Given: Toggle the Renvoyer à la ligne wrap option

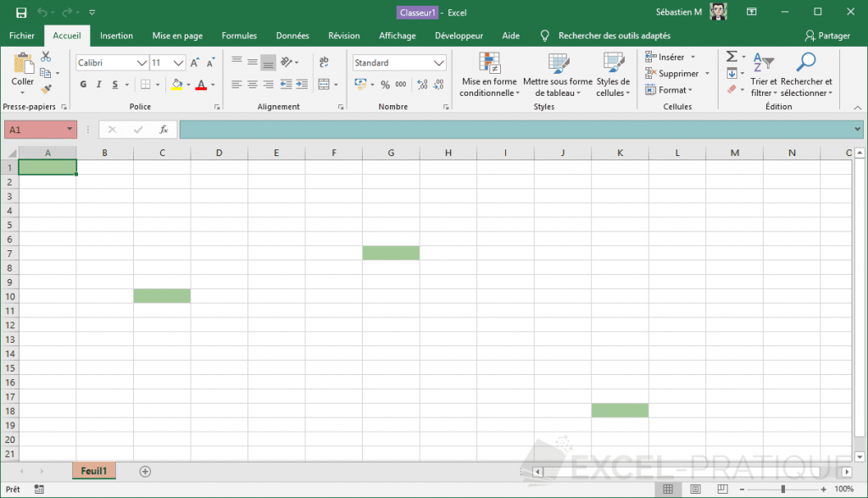Looking at the screenshot, I should coord(325,62).
